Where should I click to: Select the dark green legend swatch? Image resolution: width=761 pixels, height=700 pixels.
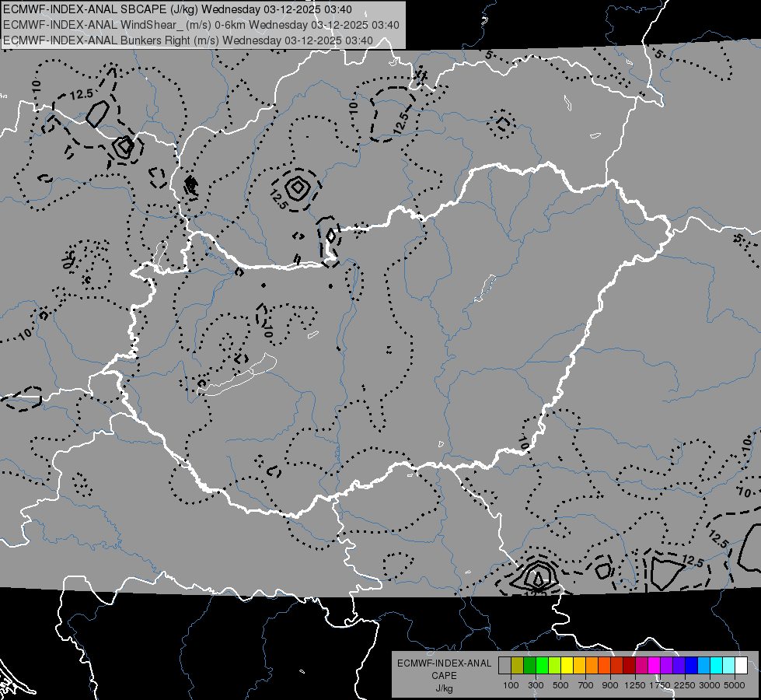coord(529,665)
